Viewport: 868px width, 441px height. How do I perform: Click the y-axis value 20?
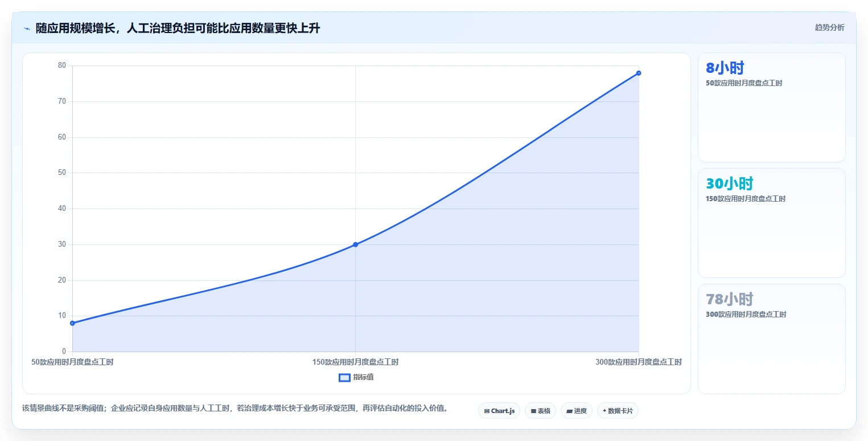click(x=62, y=280)
